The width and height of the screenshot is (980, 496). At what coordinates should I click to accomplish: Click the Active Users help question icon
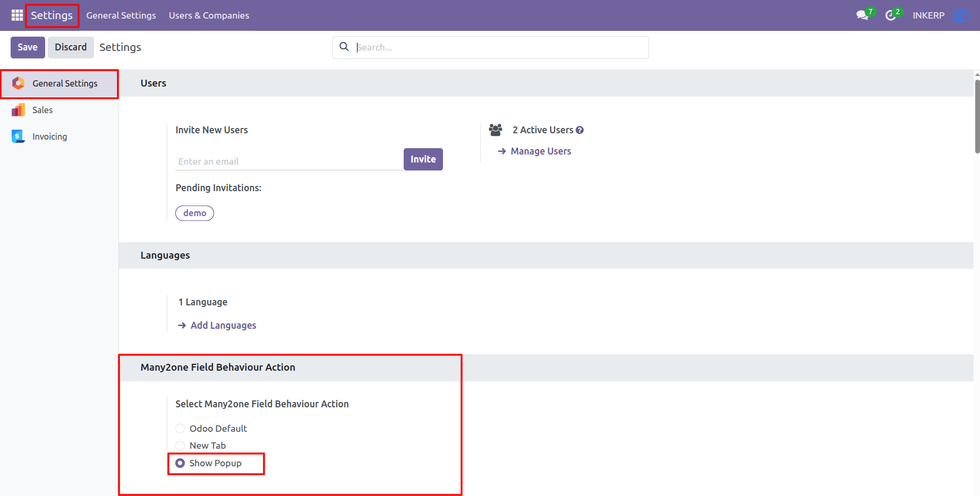click(x=580, y=130)
